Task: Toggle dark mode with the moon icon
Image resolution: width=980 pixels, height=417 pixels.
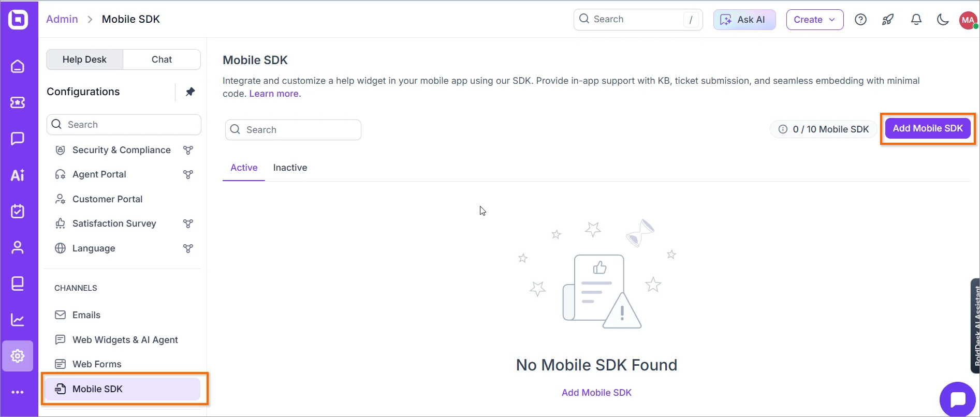Action: [943, 19]
